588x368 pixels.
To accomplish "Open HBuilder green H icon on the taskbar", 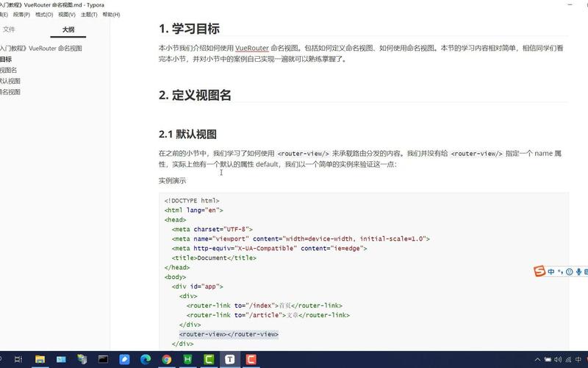I will 187,359.
